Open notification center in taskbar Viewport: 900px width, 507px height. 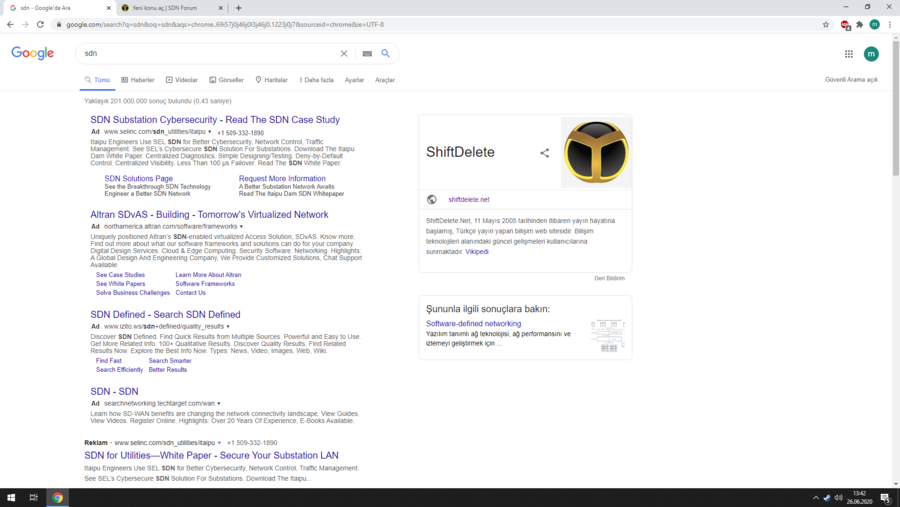pyautogui.click(x=886, y=498)
